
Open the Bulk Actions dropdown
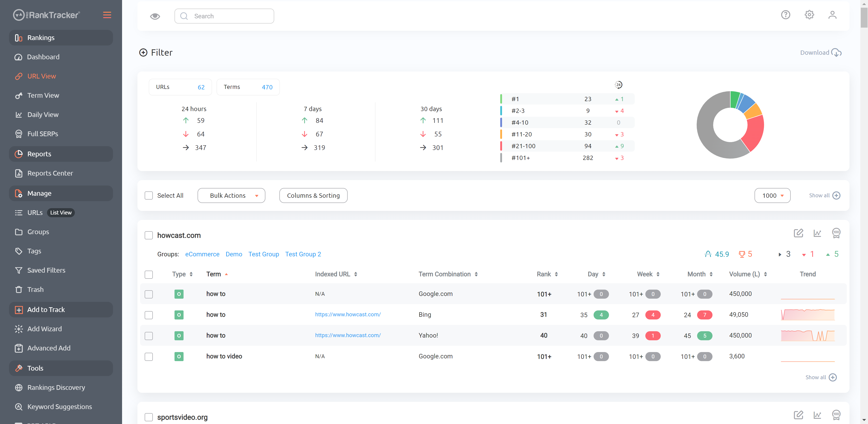click(231, 196)
